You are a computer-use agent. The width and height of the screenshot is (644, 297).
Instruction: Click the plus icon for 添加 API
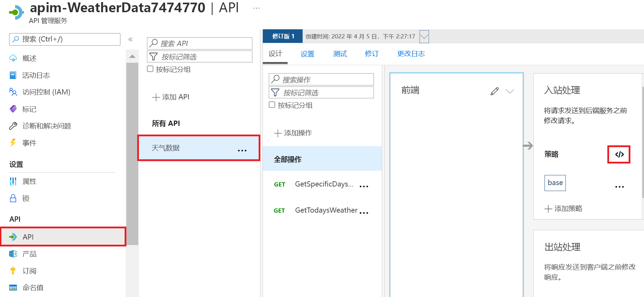[156, 97]
